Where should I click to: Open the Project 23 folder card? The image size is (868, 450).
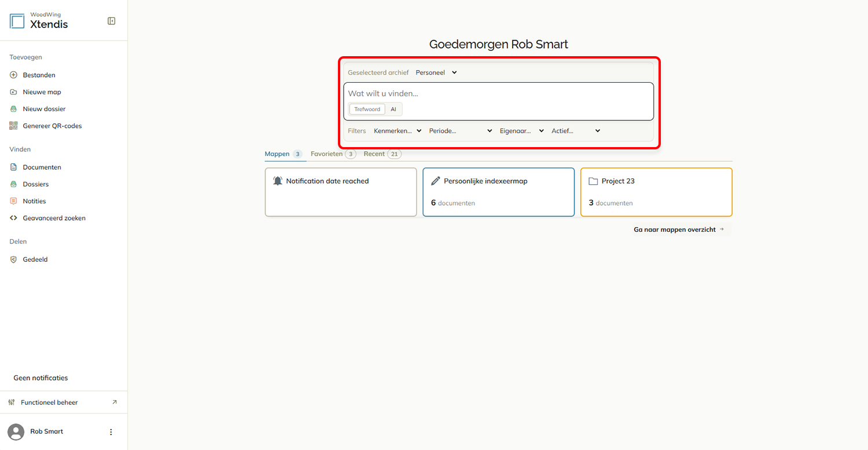tap(656, 192)
